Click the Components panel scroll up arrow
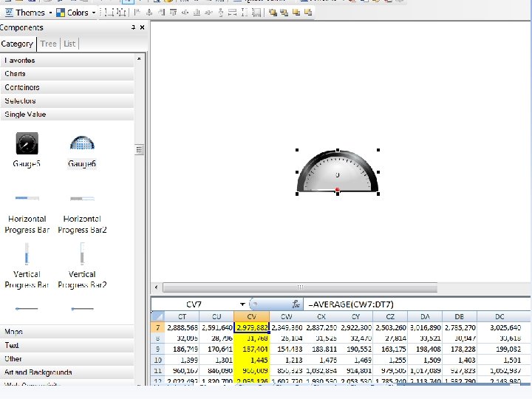532x399 pixels. 139,59
